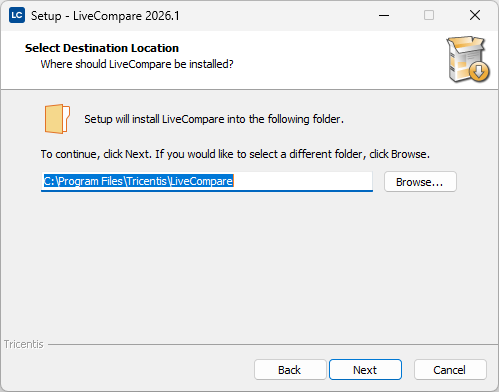Click 'Setup will install LiveCompare' sentence
This screenshot has height=392, width=499.
[x=214, y=119]
